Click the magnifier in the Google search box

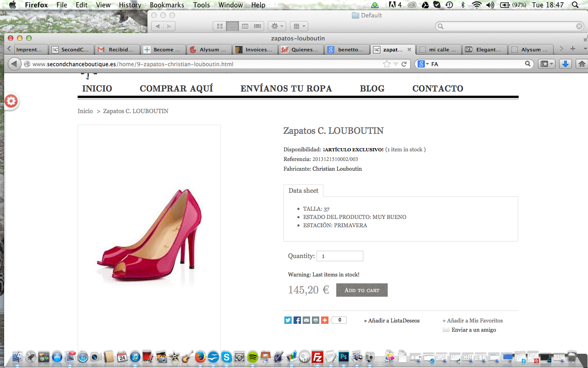pos(528,64)
